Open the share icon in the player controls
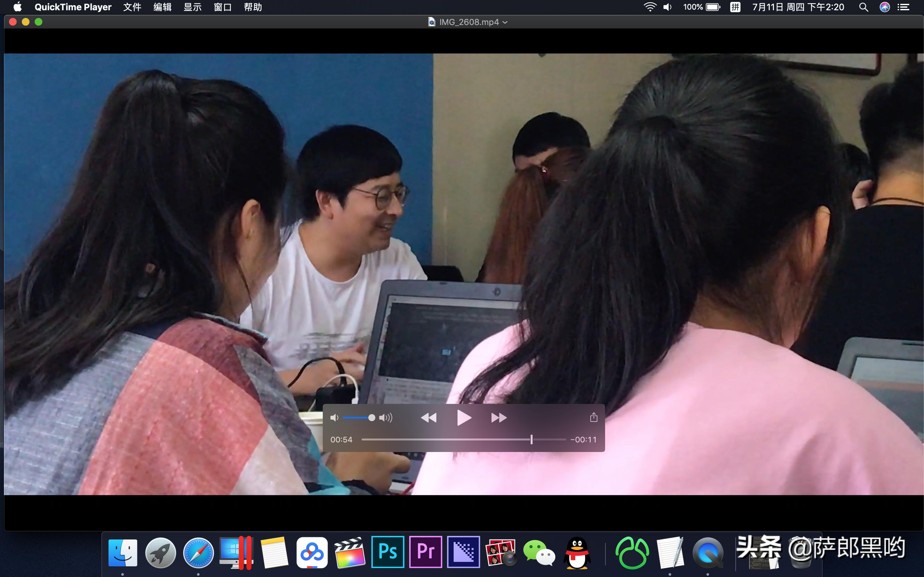 click(593, 417)
